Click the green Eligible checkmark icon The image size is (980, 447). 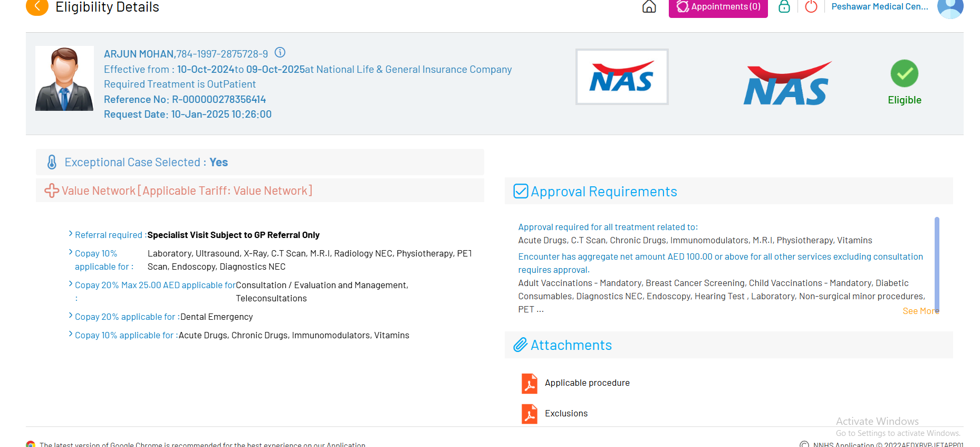pyautogui.click(x=905, y=73)
